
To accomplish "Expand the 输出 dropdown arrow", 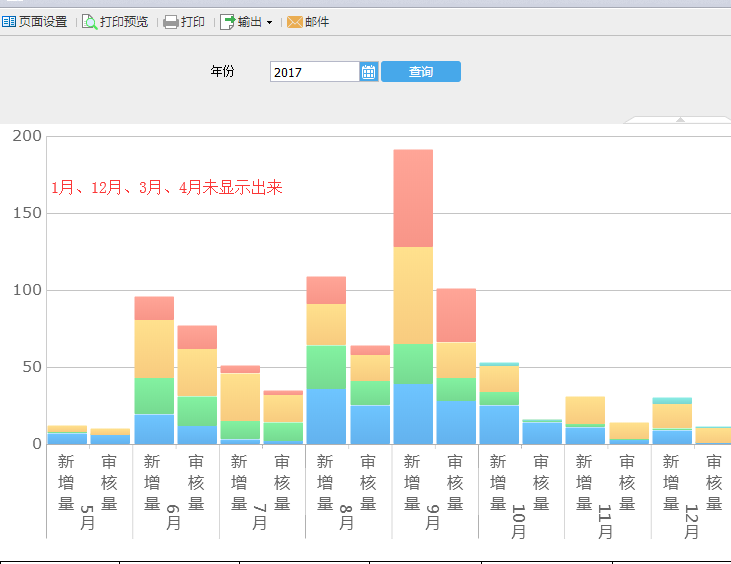I will click(269, 22).
